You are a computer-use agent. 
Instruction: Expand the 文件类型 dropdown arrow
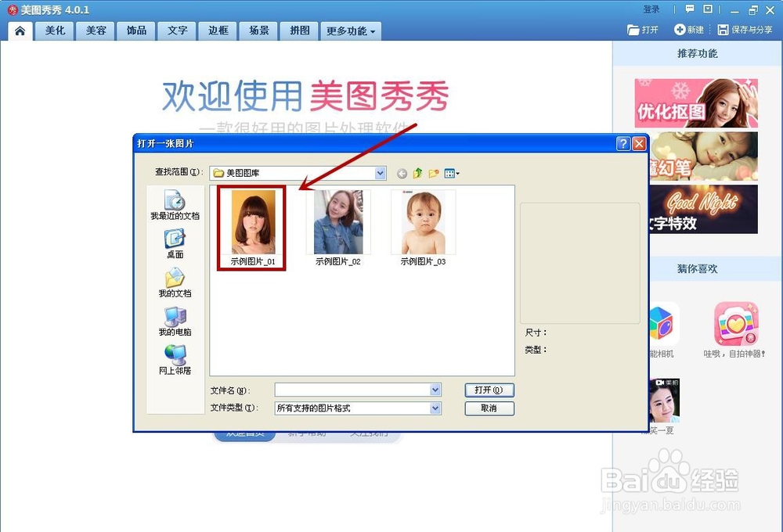pyautogui.click(x=435, y=408)
